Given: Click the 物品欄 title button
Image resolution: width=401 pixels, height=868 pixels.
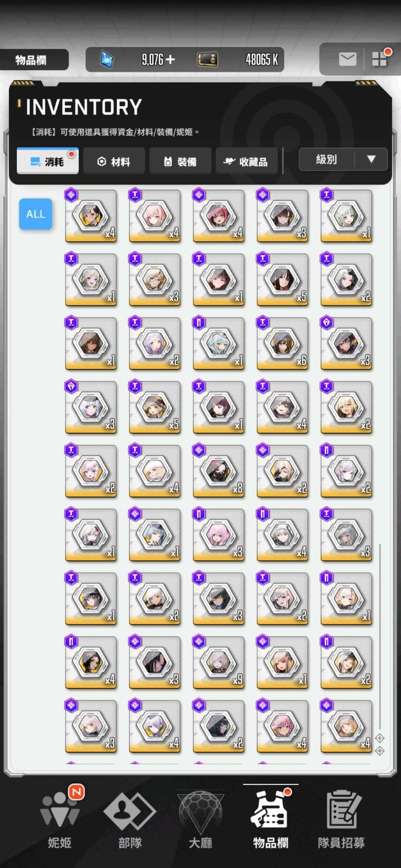Looking at the screenshot, I should pyautogui.click(x=33, y=60).
